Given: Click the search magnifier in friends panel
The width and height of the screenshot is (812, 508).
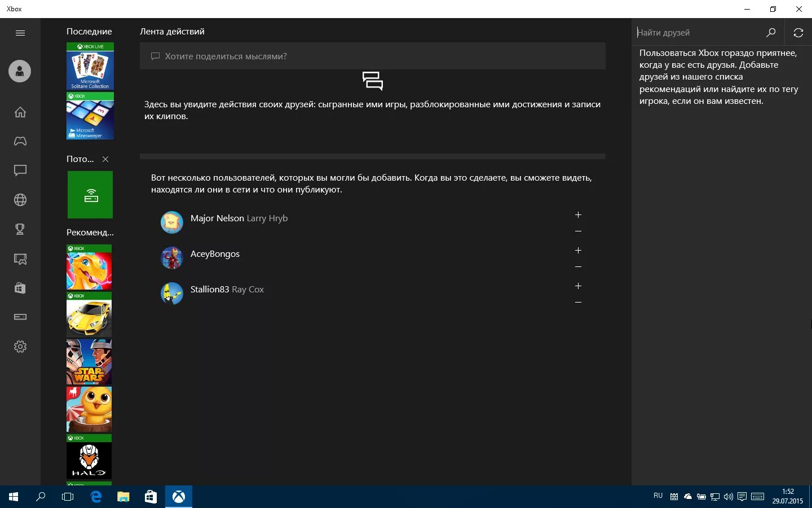Looking at the screenshot, I should point(771,33).
